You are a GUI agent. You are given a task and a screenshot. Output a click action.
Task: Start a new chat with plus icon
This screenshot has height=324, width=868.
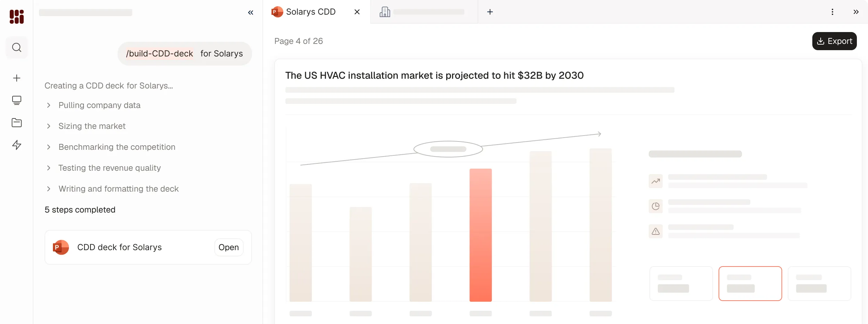16,78
